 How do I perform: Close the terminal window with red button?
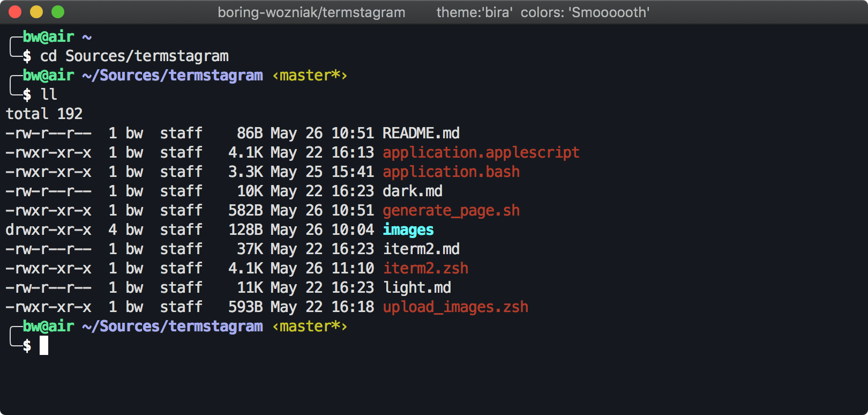[15, 12]
